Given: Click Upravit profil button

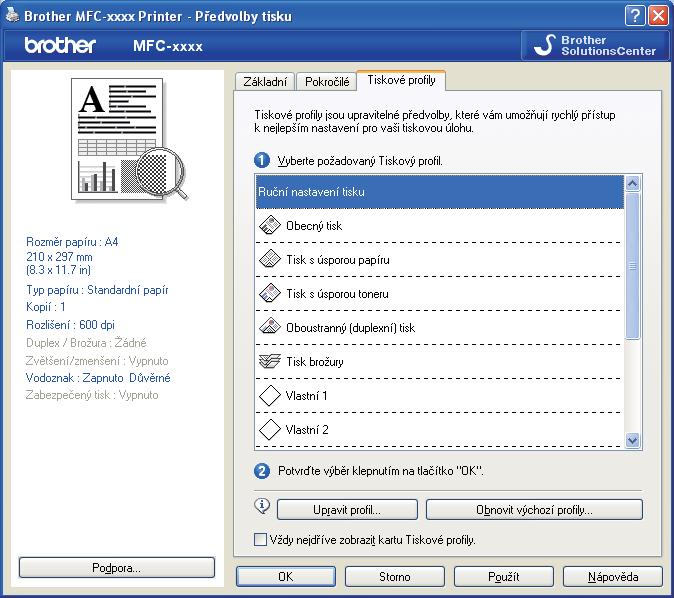Looking at the screenshot, I should point(347,509).
